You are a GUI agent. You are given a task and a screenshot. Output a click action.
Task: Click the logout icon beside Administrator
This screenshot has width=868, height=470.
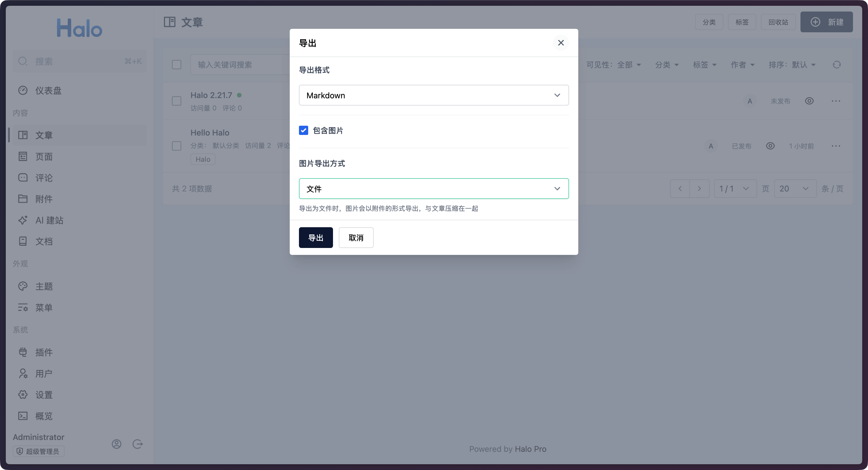click(x=137, y=444)
